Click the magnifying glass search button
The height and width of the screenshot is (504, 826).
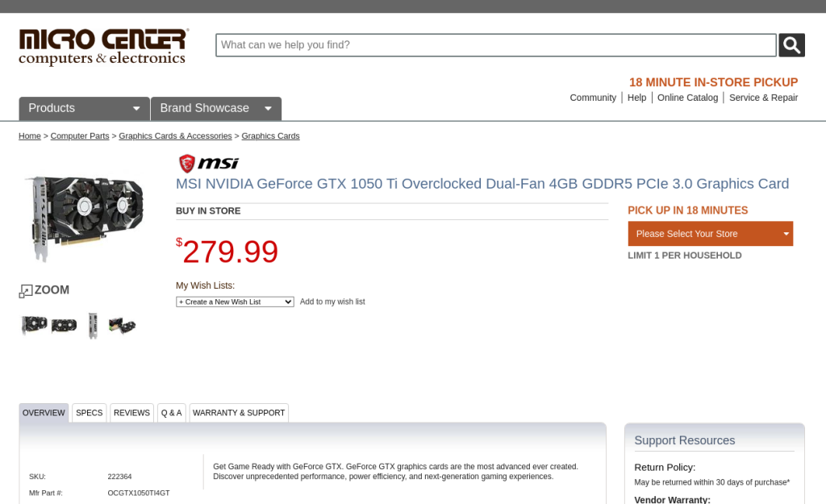point(791,45)
